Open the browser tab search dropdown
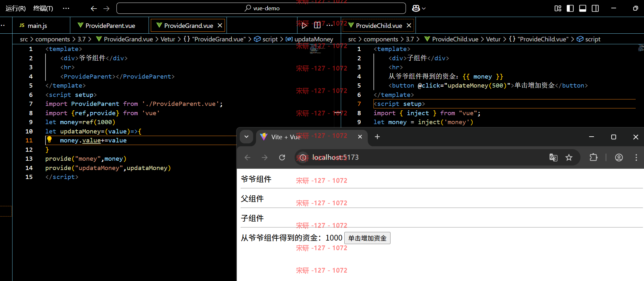This screenshot has width=644, height=281. 246,137
